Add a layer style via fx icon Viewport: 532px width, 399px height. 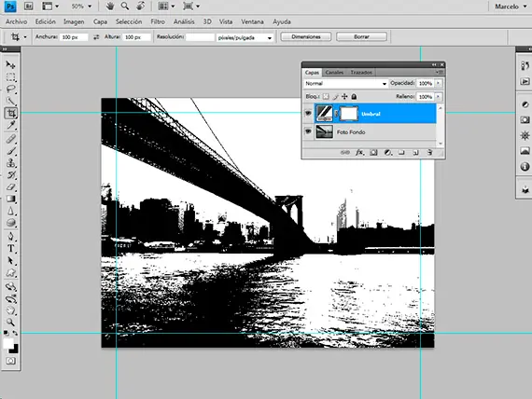click(359, 153)
